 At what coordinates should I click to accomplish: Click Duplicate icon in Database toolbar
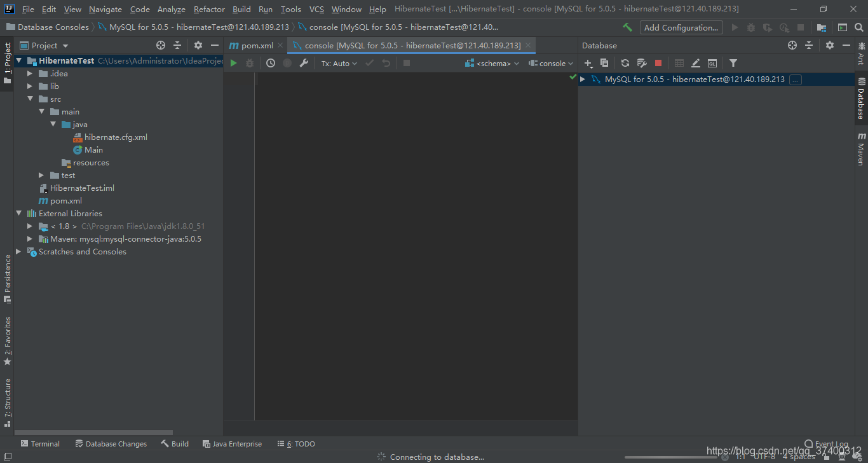point(604,63)
